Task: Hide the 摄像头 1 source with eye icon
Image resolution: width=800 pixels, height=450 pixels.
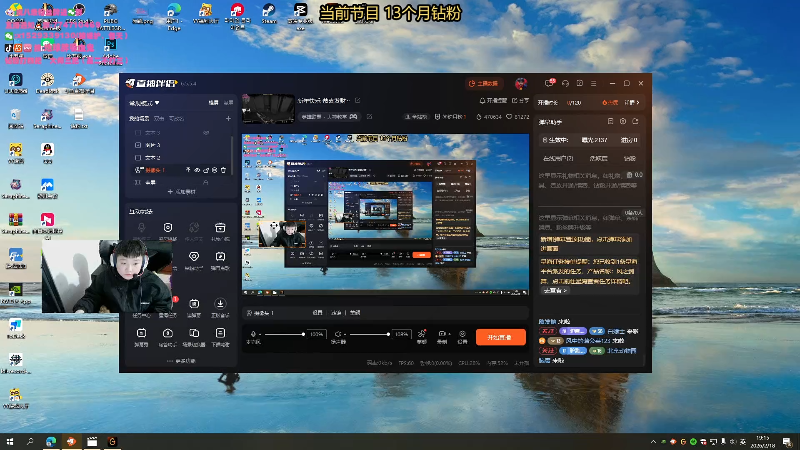Action: coord(197,170)
